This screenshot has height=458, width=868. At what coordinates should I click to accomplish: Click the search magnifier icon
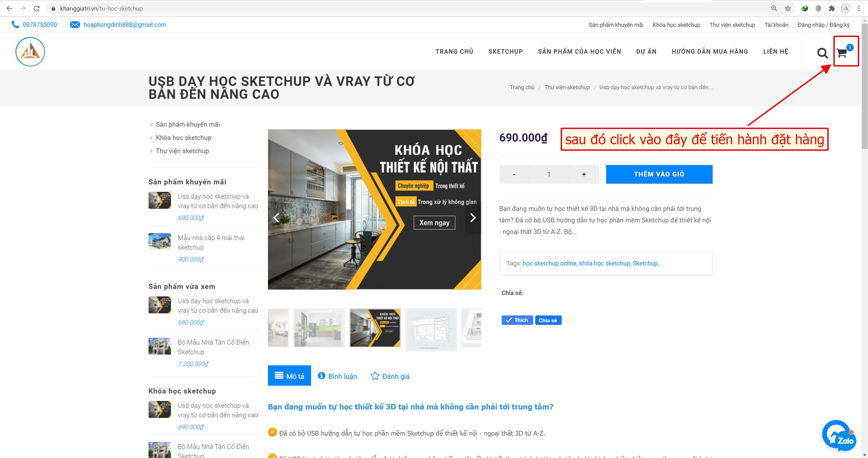click(822, 53)
